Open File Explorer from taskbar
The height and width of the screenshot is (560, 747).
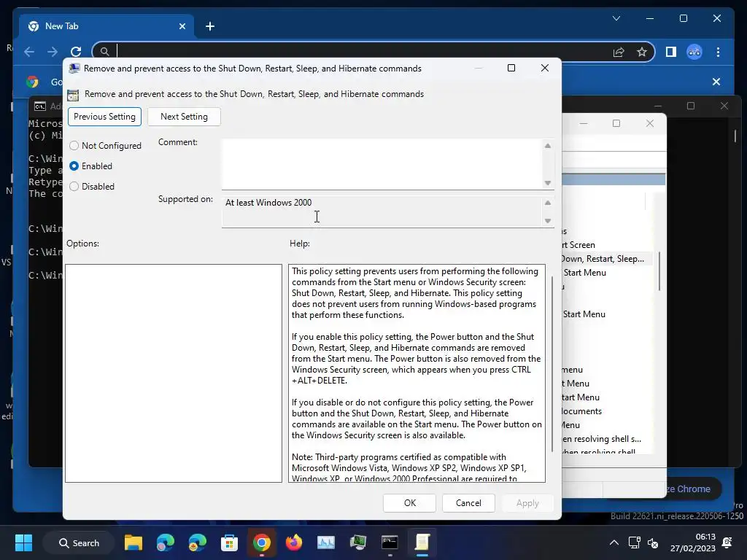tap(133, 542)
